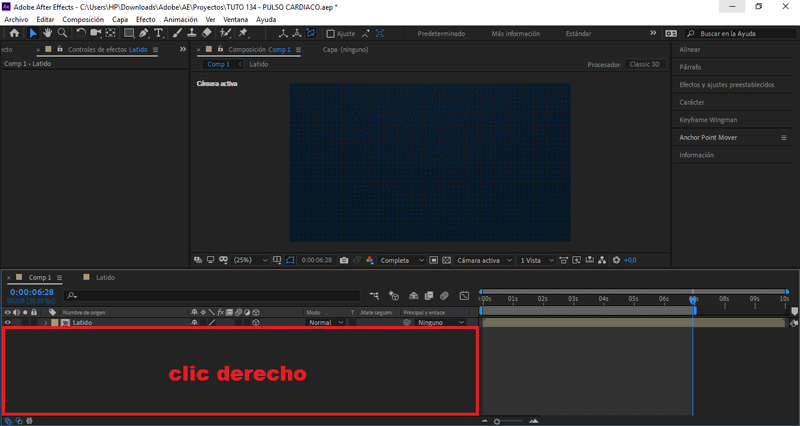
Task: Toggle the lock on Controles de efectos panel
Action: (60, 49)
